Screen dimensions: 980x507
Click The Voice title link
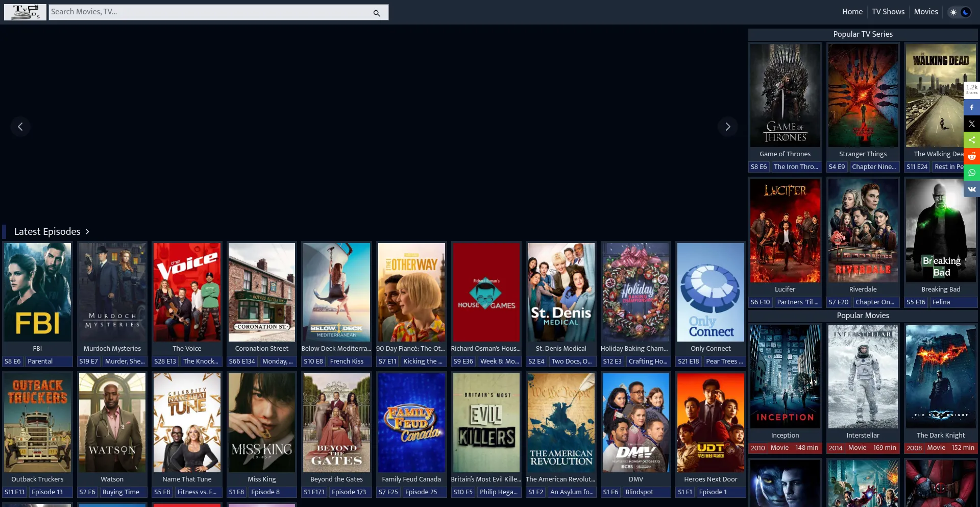coord(187,349)
